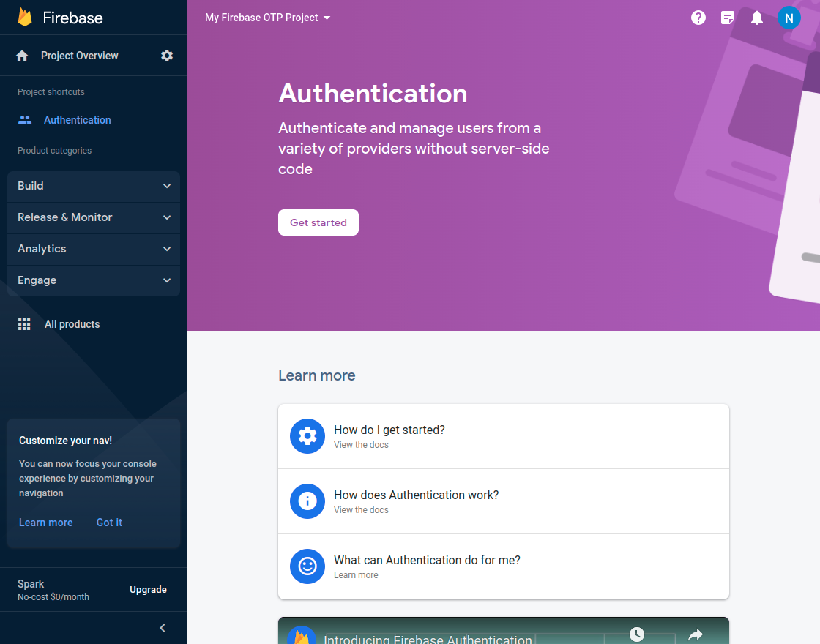Click the No-cost $0/month text
This screenshot has height=644, width=820.
click(x=53, y=597)
